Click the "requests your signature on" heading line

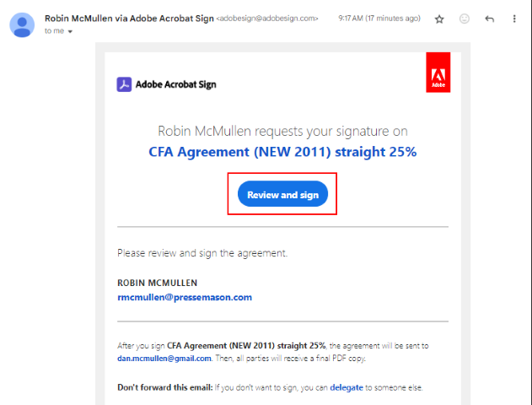click(282, 131)
